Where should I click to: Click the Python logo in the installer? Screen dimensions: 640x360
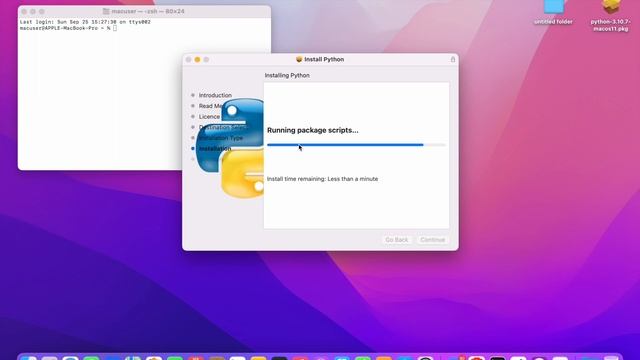230,149
